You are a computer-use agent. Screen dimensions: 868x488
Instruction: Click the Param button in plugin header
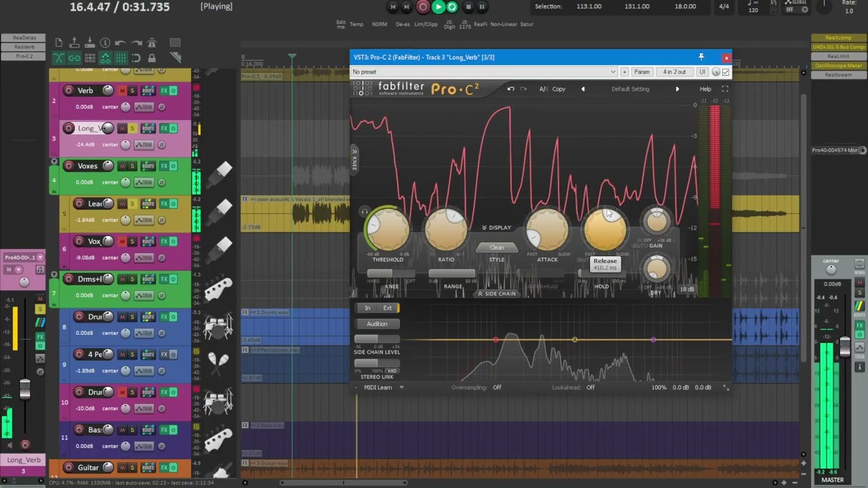(x=642, y=72)
